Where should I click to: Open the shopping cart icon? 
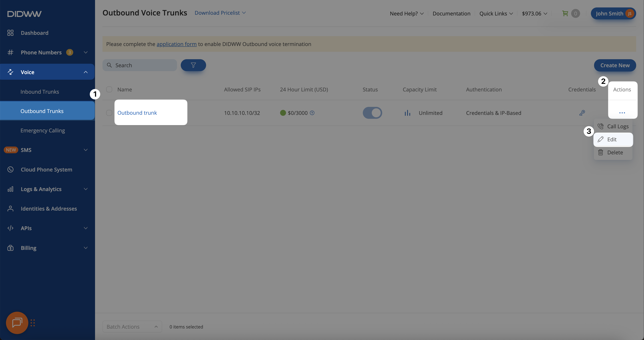(565, 13)
